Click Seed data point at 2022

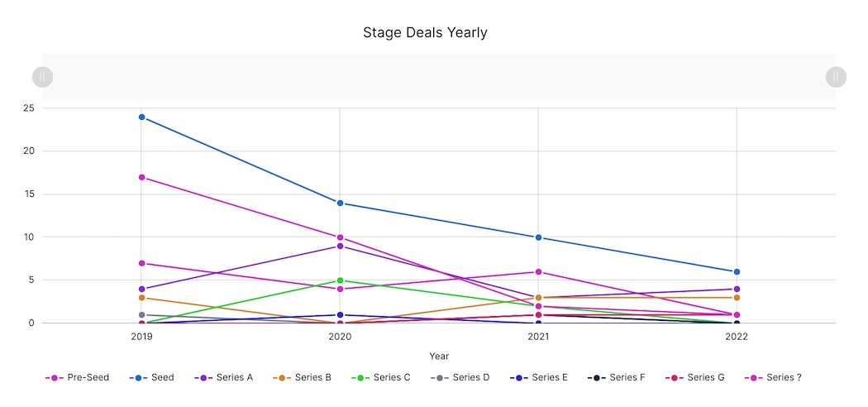pos(737,271)
